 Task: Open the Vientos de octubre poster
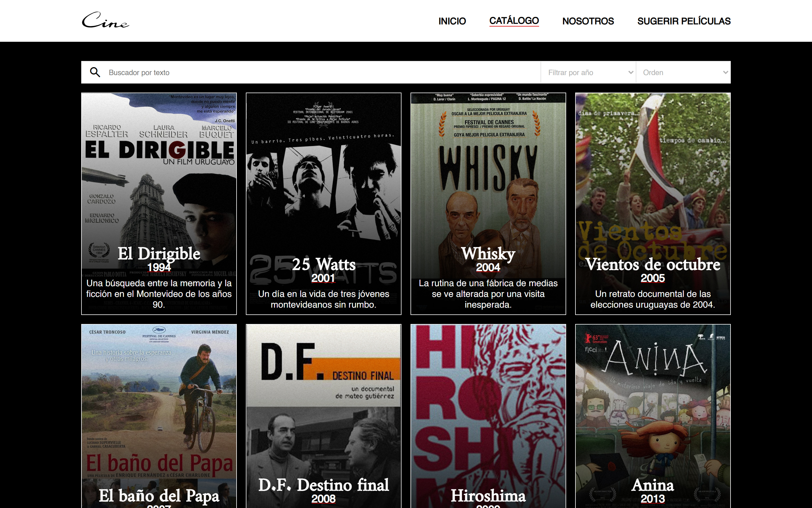[653, 203]
